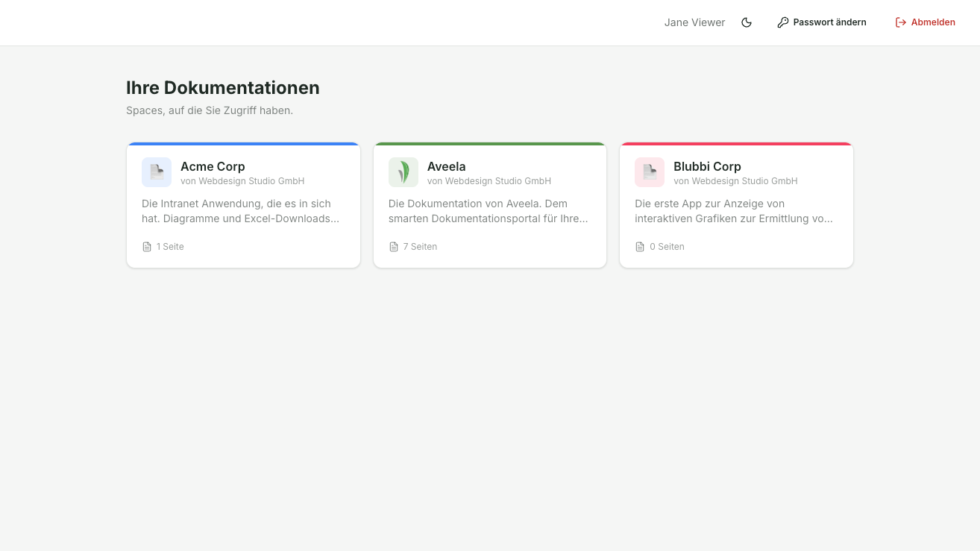Open the Passwort ändern option
The height and width of the screenshot is (551, 980).
(x=821, y=22)
